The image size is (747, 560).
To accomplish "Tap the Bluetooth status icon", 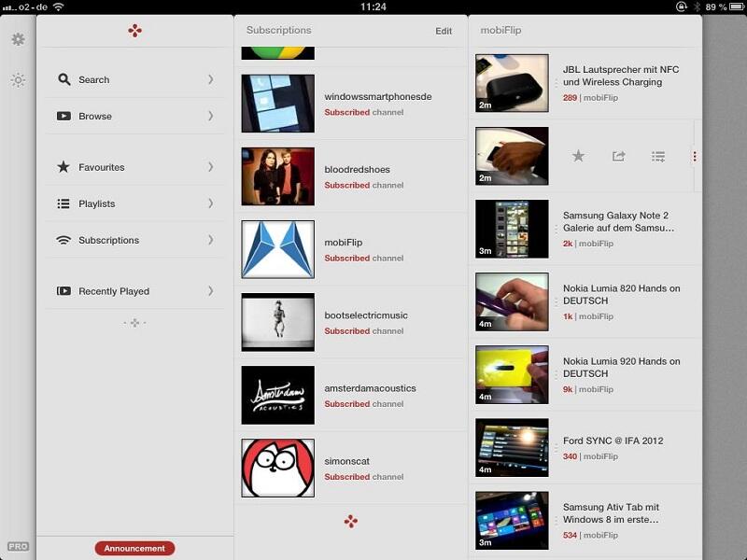I will [697, 7].
